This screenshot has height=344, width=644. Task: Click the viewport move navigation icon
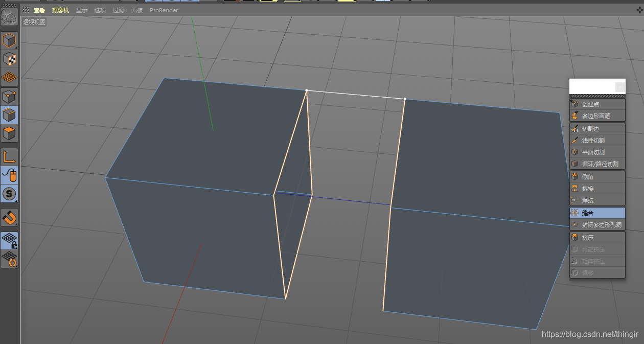(639, 10)
